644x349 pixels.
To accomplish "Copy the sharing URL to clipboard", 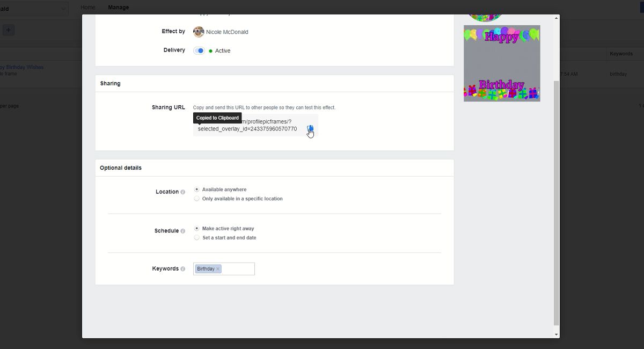I will pyautogui.click(x=310, y=128).
